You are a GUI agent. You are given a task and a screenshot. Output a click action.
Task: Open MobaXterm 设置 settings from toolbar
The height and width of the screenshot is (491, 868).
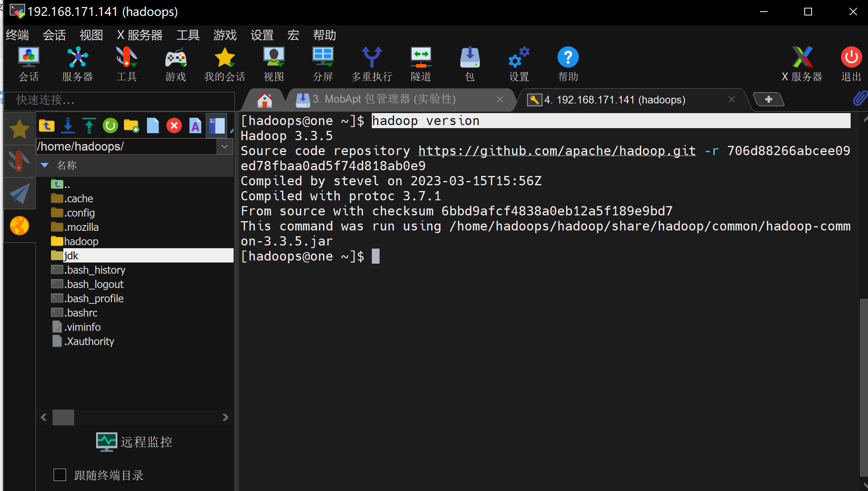[519, 64]
